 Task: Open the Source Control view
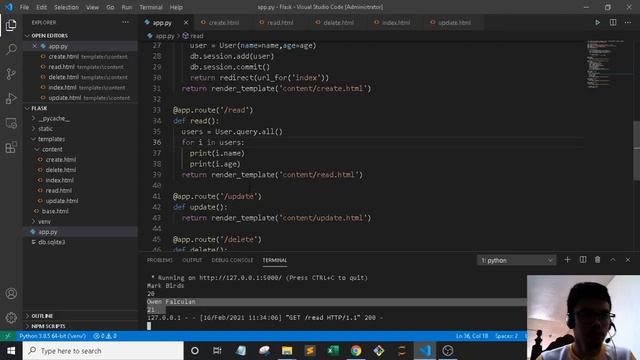click(11, 74)
